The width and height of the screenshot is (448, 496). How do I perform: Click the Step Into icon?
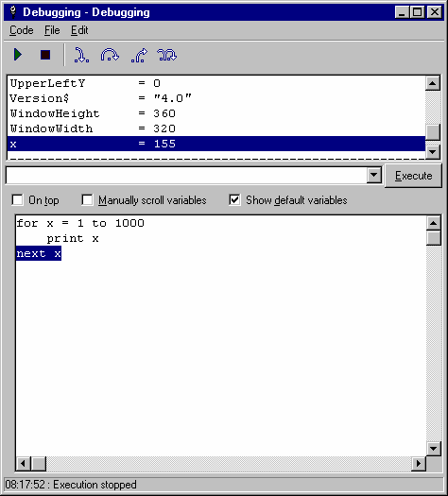click(81, 55)
